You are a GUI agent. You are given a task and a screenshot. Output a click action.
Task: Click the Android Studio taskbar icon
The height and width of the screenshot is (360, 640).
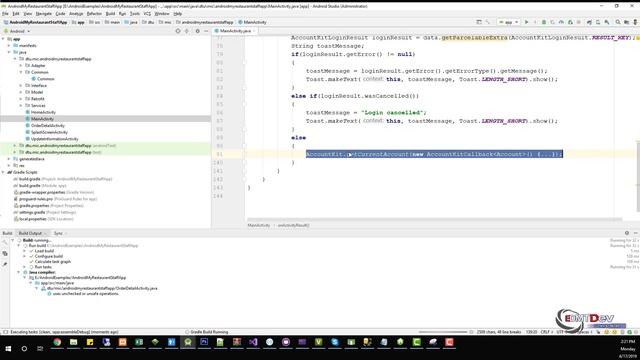coord(188,342)
